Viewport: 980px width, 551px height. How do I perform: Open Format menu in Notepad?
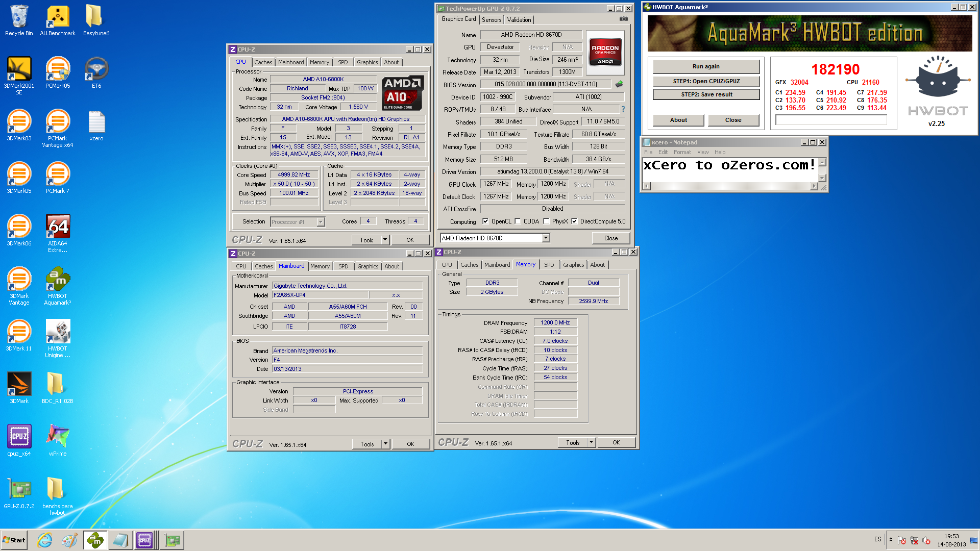[x=682, y=152]
